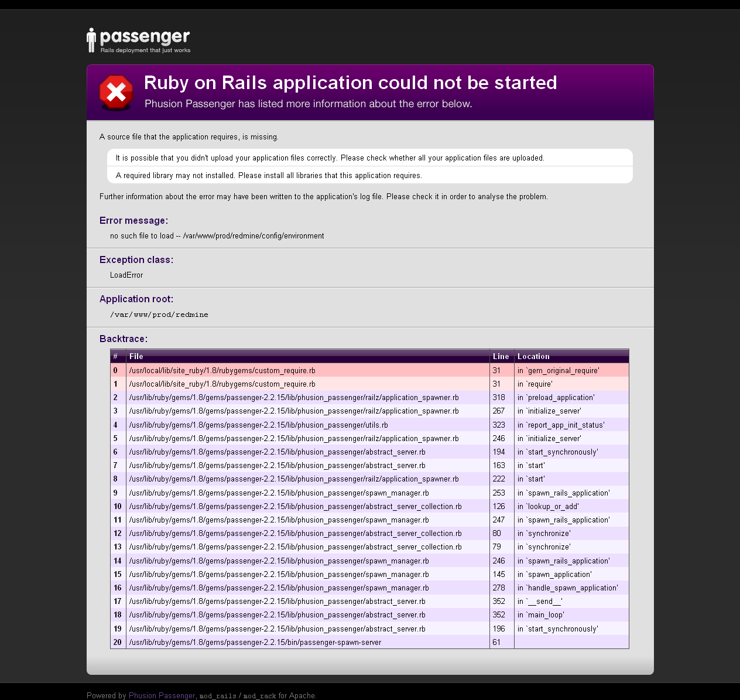Click location `preload_application' cell
The height and width of the screenshot is (700, 740).
coord(556,397)
